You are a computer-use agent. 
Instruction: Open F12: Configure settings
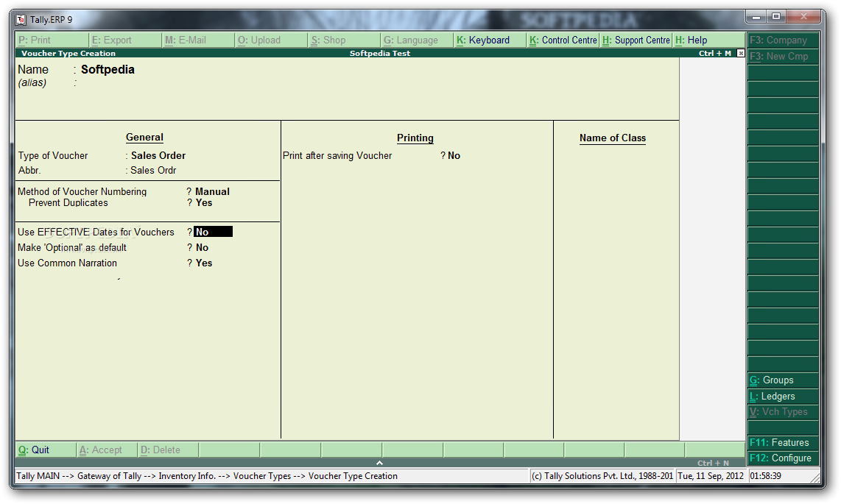click(x=783, y=458)
